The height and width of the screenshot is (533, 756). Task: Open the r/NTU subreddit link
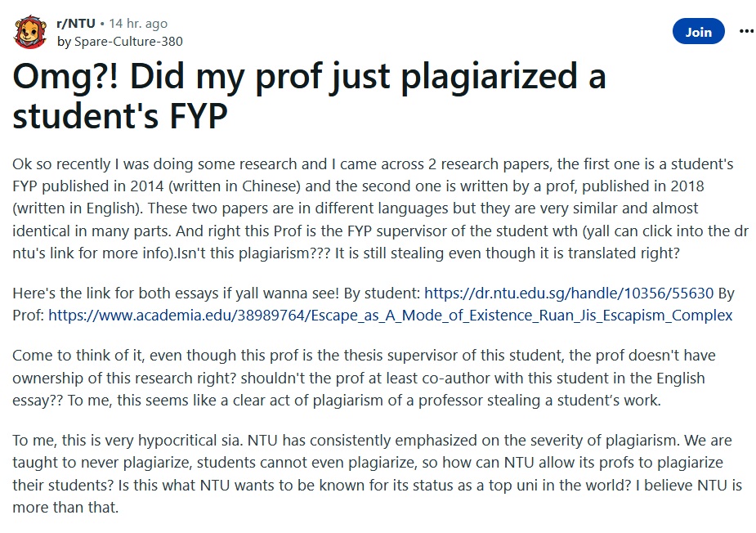(76, 23)
